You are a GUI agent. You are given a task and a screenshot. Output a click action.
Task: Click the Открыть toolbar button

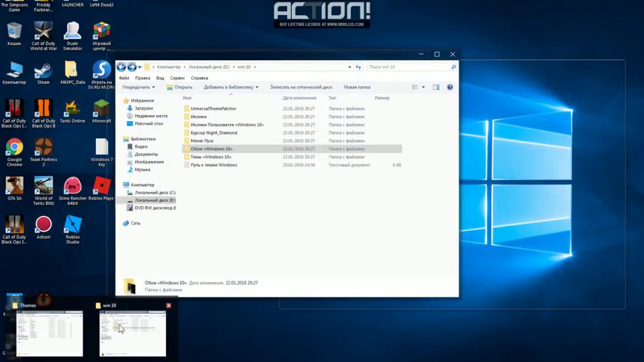click(x=180, y=87)
